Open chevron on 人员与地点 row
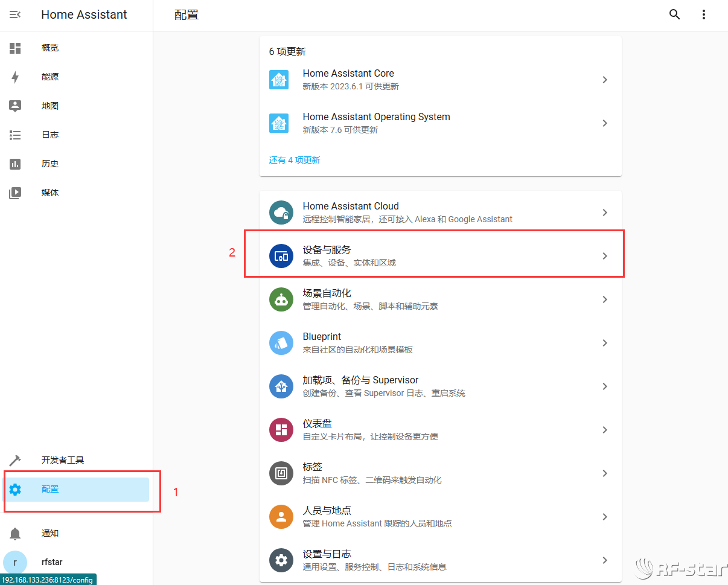Screen dimensions: 728x585 click(605, 517)
